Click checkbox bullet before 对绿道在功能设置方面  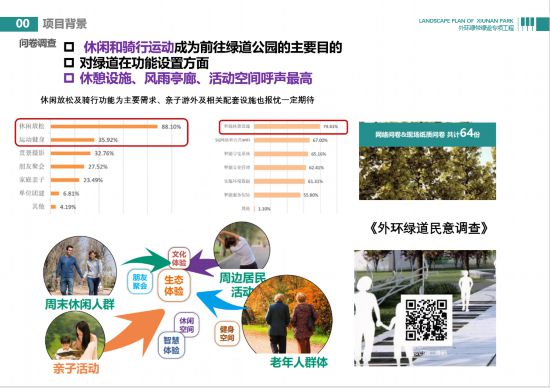(69, 63)
